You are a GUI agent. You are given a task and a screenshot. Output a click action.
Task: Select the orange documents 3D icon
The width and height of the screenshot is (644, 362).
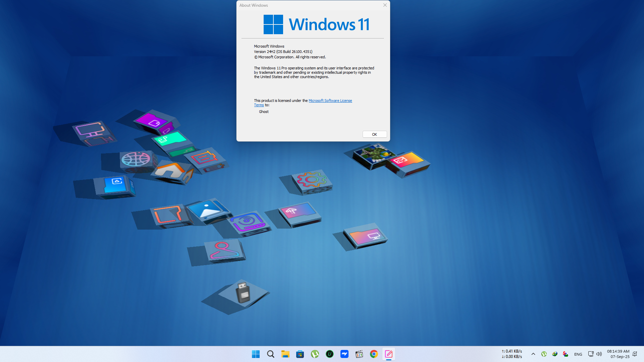(x=208, y=160)
